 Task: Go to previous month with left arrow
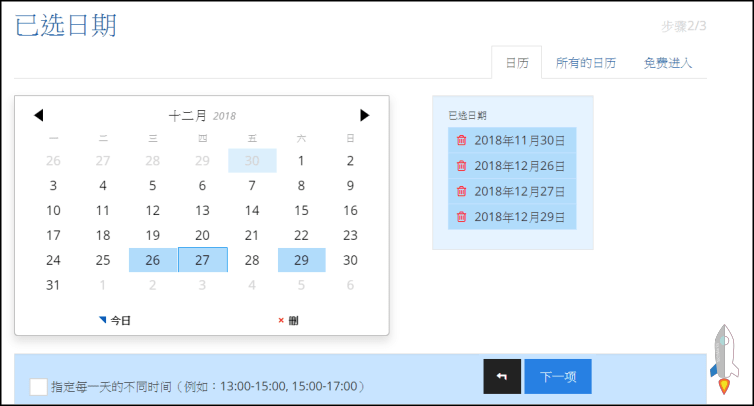(39, 115)
